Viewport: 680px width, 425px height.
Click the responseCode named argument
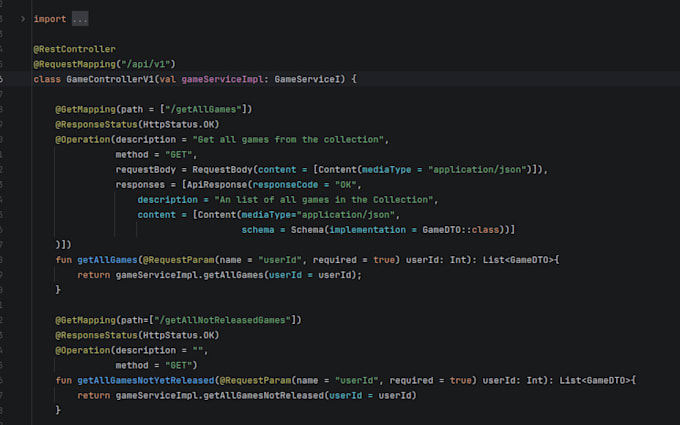[285, 185]
